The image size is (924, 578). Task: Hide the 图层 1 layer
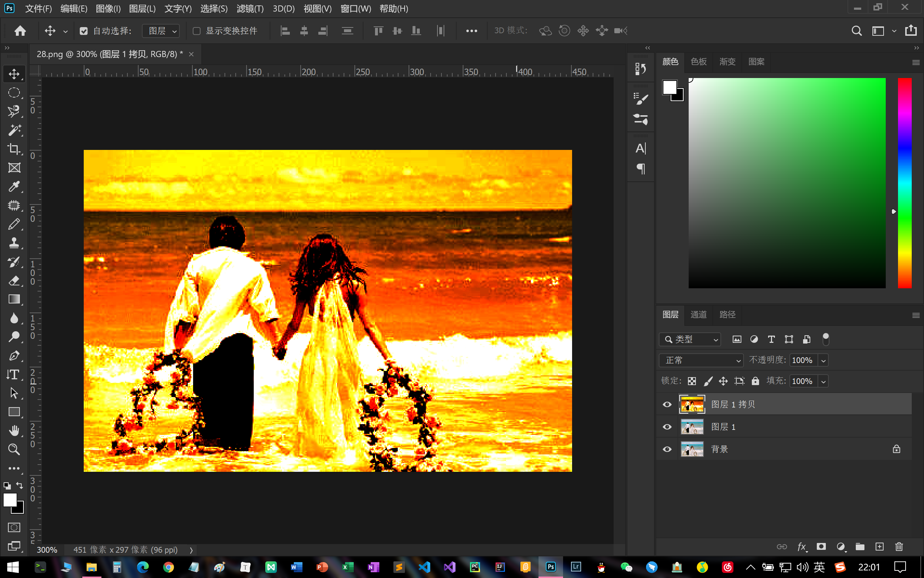point(667,427)
